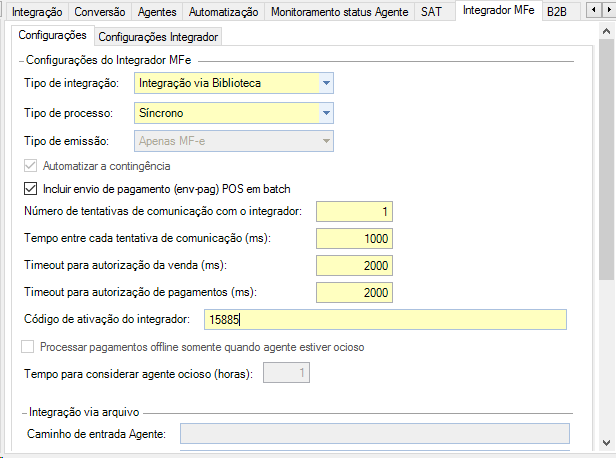Image resolution: width=616 pixels, height=458 pixels.
Task: Focus the Tempo entre cada tentativa field
Action: (354, 239)
